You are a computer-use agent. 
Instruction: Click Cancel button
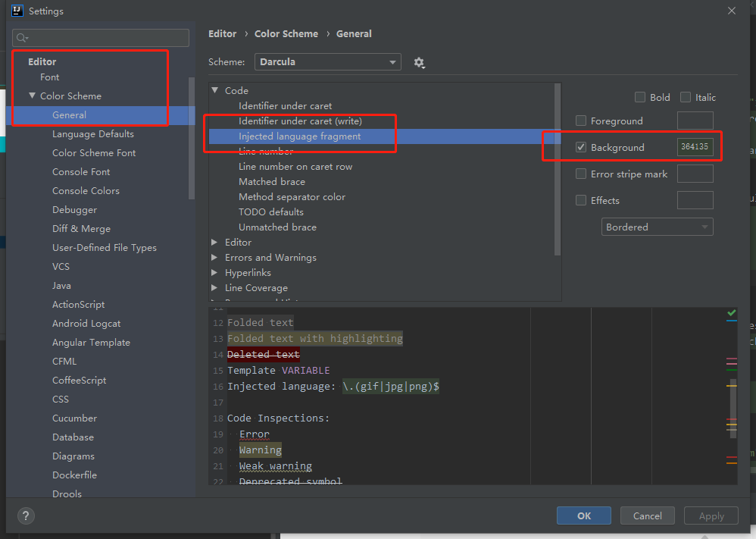click(647, 515)
